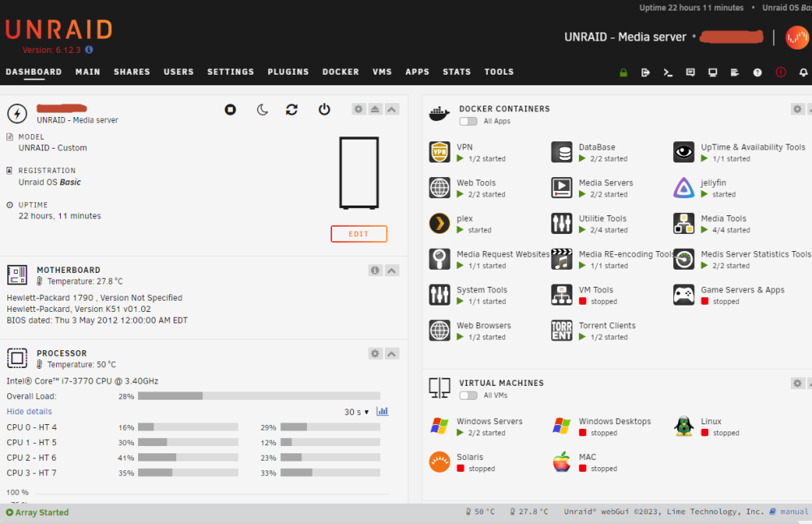Click the shutdown power icon
This screenshot has width=812, height=524.
[324, 110]
